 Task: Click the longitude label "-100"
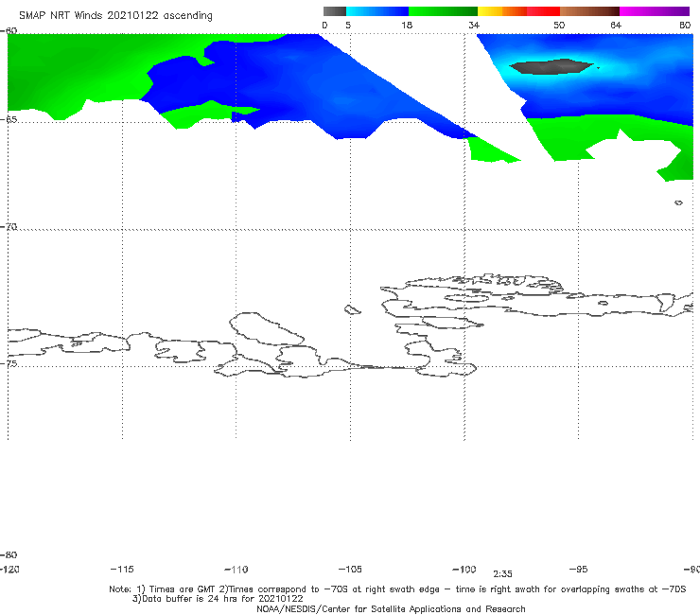[x=464, y=570]
